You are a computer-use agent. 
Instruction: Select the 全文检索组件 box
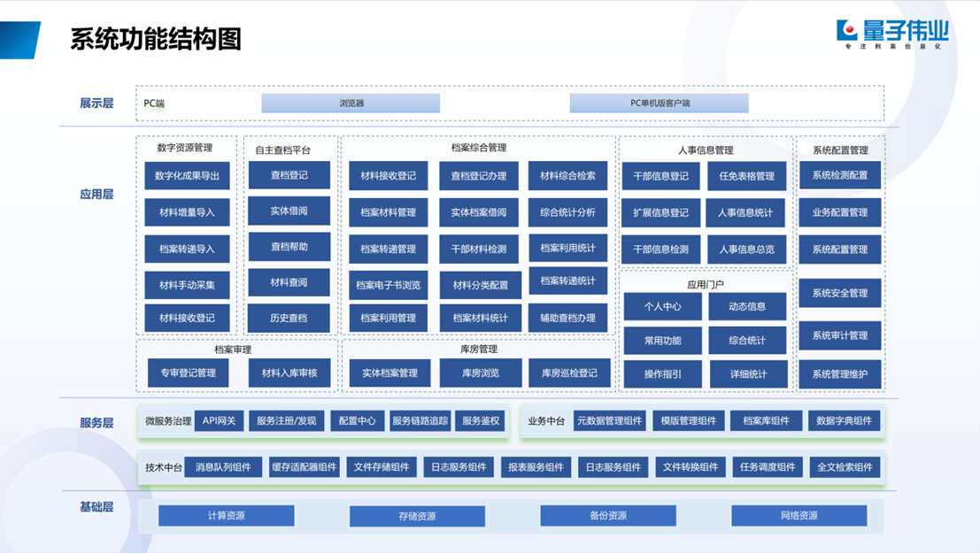point(845,467)
